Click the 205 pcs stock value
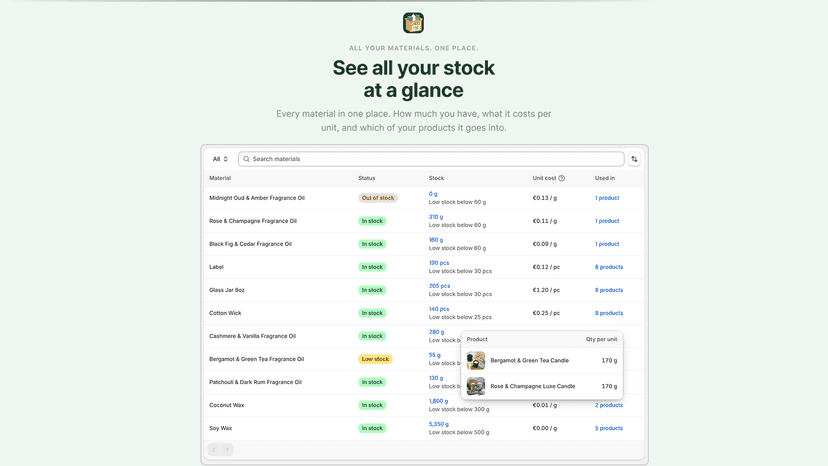Screen dimensions: 828x466 439,286
